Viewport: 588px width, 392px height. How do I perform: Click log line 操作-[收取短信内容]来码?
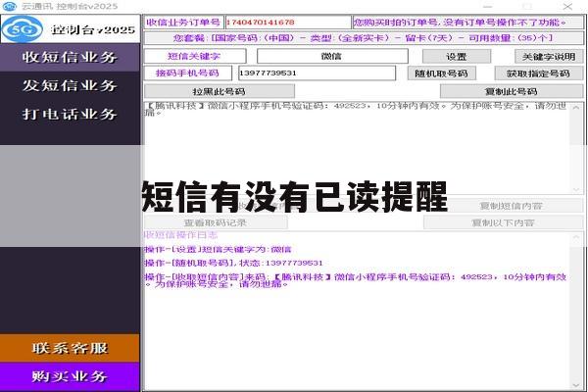tap(356, 280)
